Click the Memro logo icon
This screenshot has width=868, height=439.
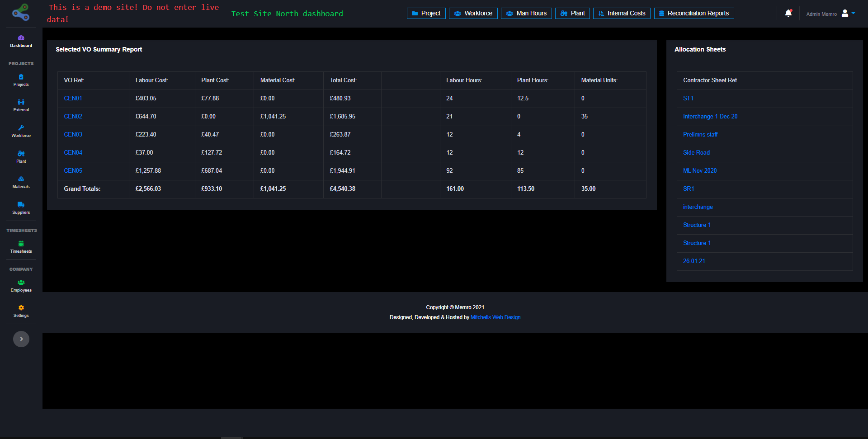[x=21, y=12]
